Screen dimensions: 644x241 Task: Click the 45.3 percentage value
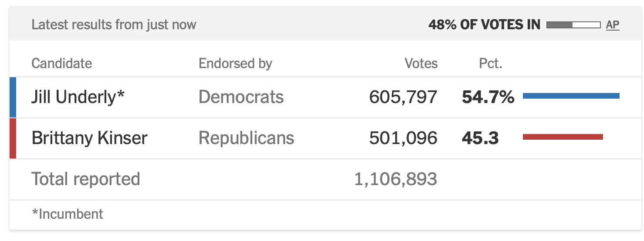point(480,138)
